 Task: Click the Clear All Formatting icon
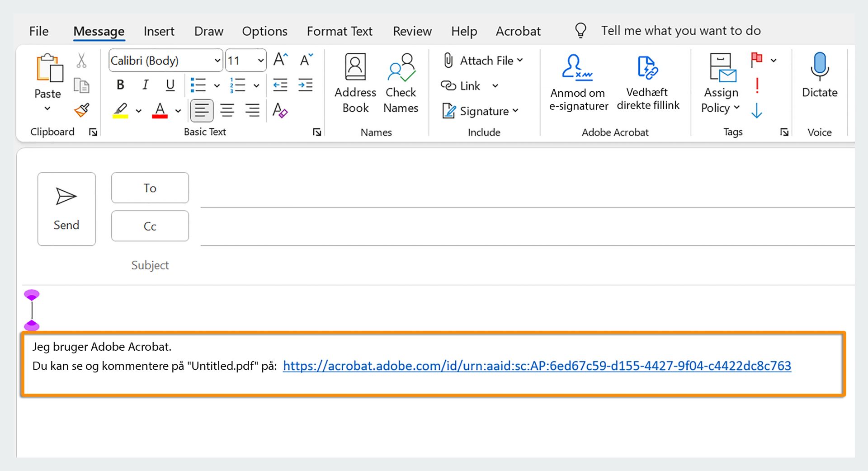click(280, 110)
